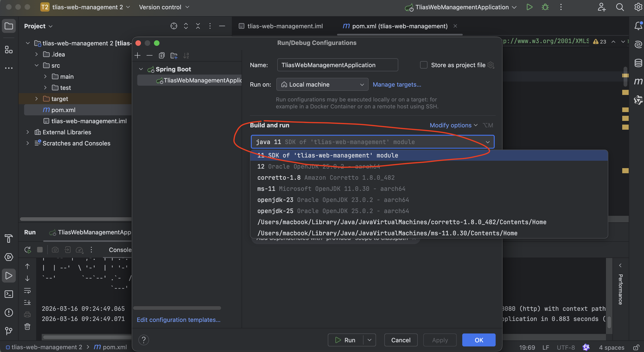Click the Project panel horizontal scrollbar
644x352 pixels.
click(x=76, y=219)
